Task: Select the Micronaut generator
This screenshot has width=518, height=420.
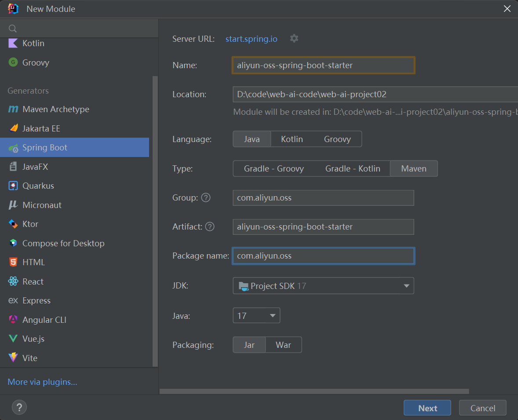Action: tap(75, 205)
